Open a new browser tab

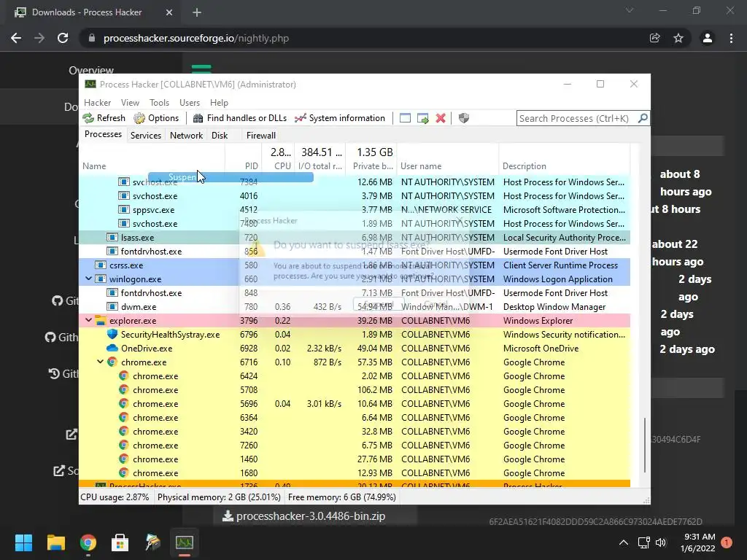tap(197, 13)
